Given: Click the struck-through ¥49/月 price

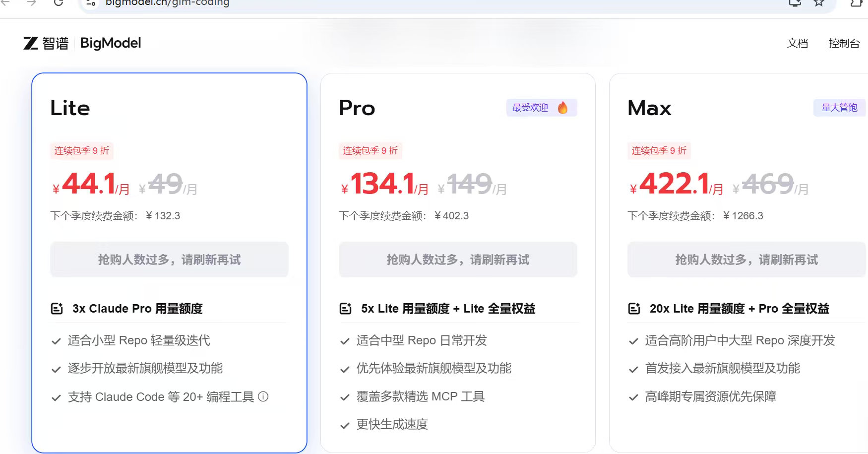Looking at the screenshot, I should [168, 184].
